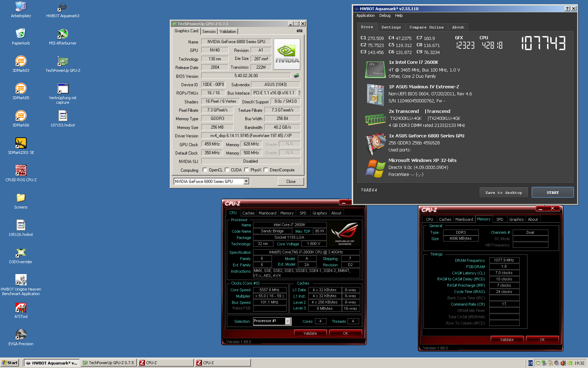Toggle the PhysX checkbox in GPU-Z

pyautogui.click(x=247, y=170)
